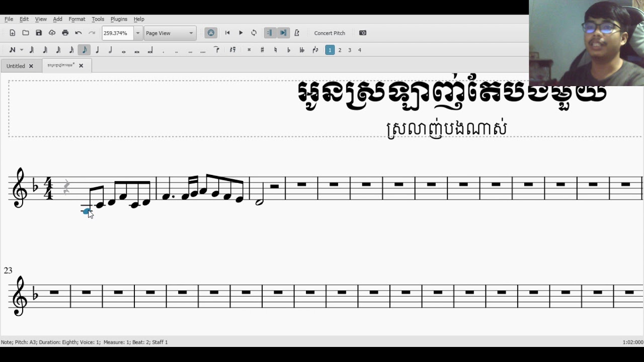Toggle Concert Pitch
644x362 pixels.
tap(330, 33)
